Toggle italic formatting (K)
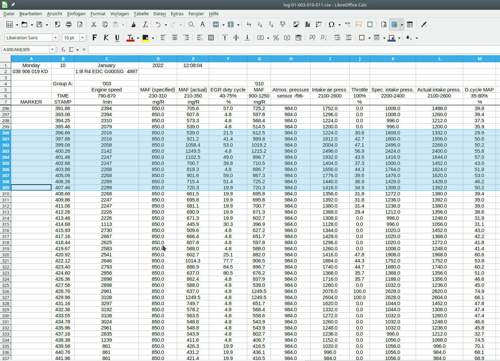 pos(106,38)
